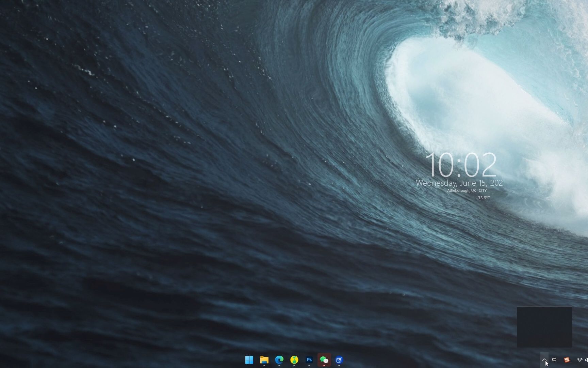Launch Microsoft Edge browser

pyautogui.click(x=279, y=359)
